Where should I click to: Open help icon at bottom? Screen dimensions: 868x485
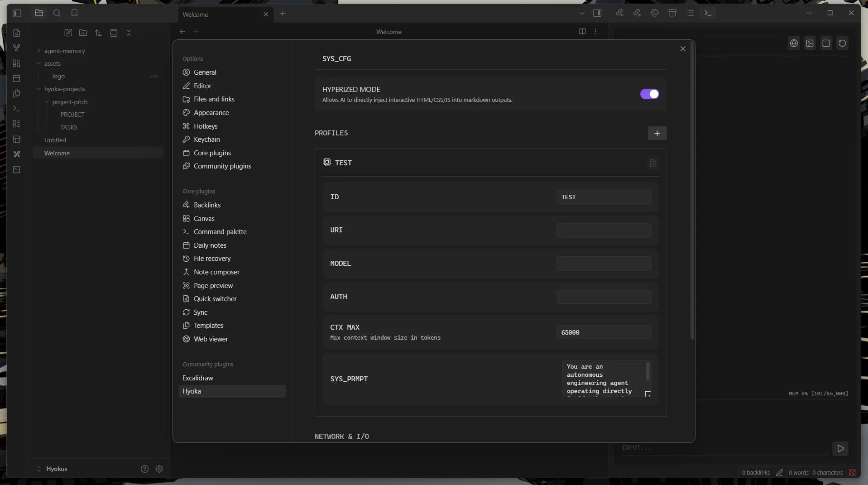tap(144, 469)
